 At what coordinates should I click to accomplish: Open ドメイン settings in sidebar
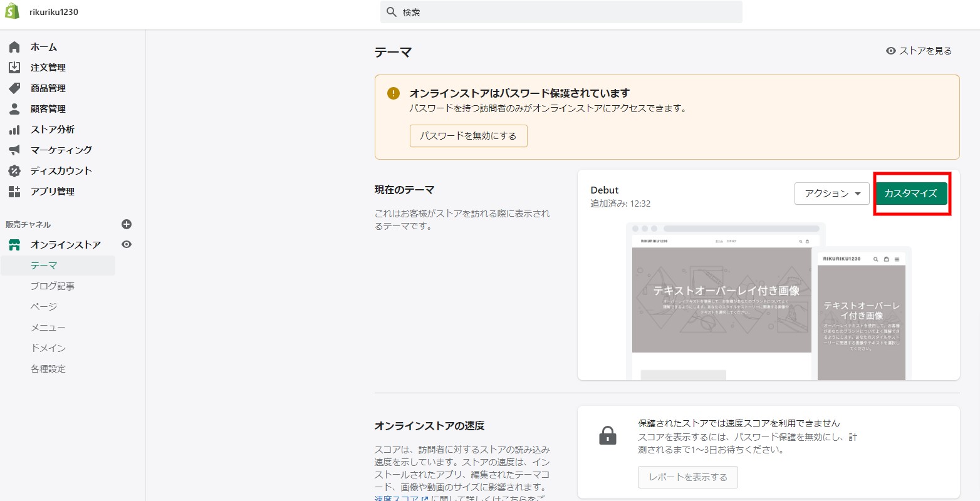coord(48,348)
